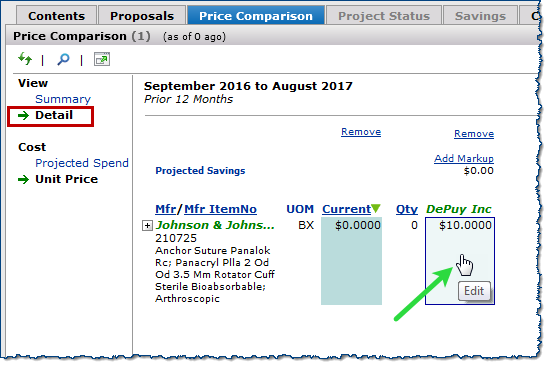Select the Price Comparison tab
Screen dimensions: 549x368
(256, 16)
